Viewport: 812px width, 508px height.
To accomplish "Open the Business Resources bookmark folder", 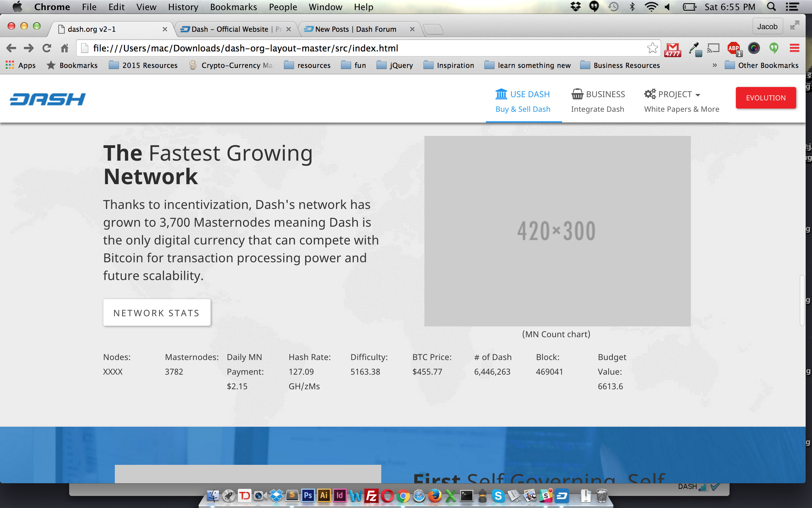I will (620, 65).
